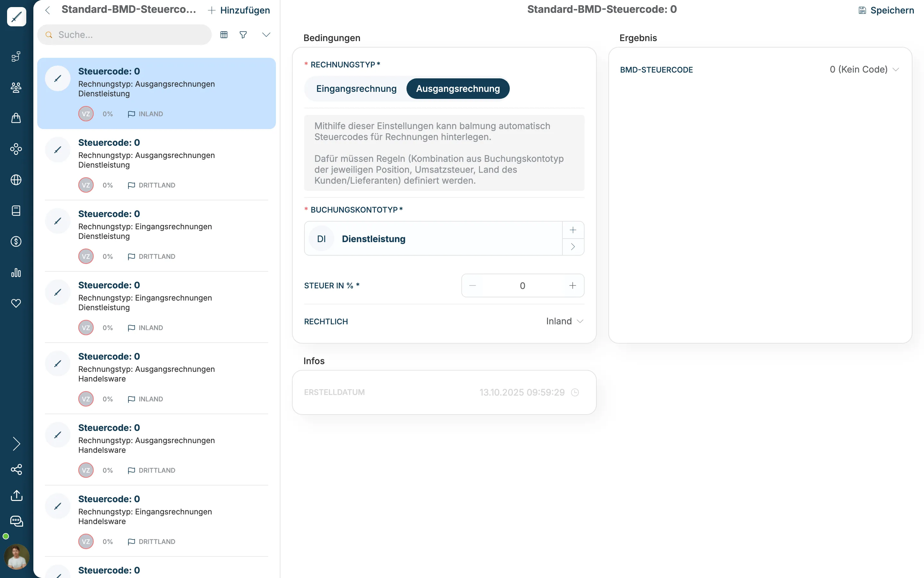Click the INLAND flag label in Ausgangsrechnungen Handelsware row

click(145, 399)
